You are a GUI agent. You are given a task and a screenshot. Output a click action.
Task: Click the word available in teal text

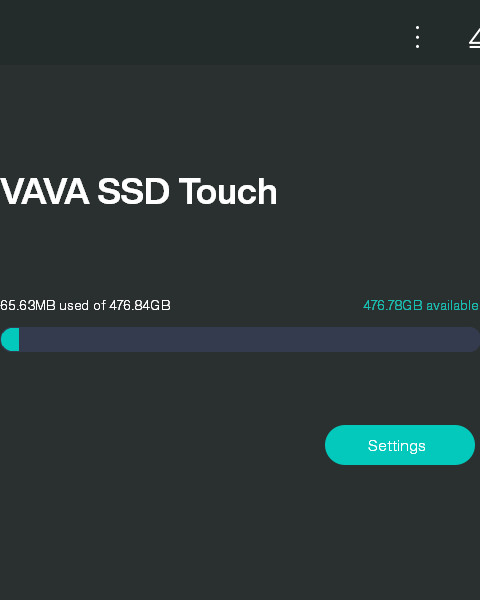click(452, 305)
